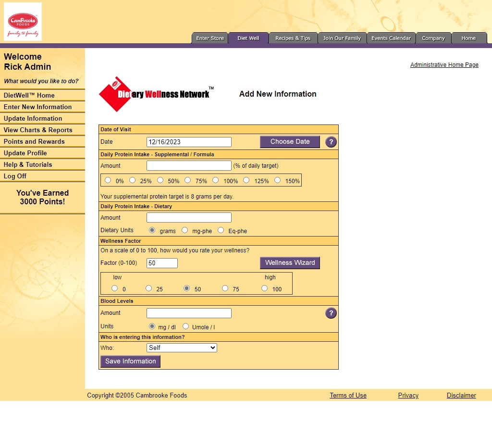Screen dimensions: 492x448
Task: Select Umole / l blood level units
Action: click(186, 326)
